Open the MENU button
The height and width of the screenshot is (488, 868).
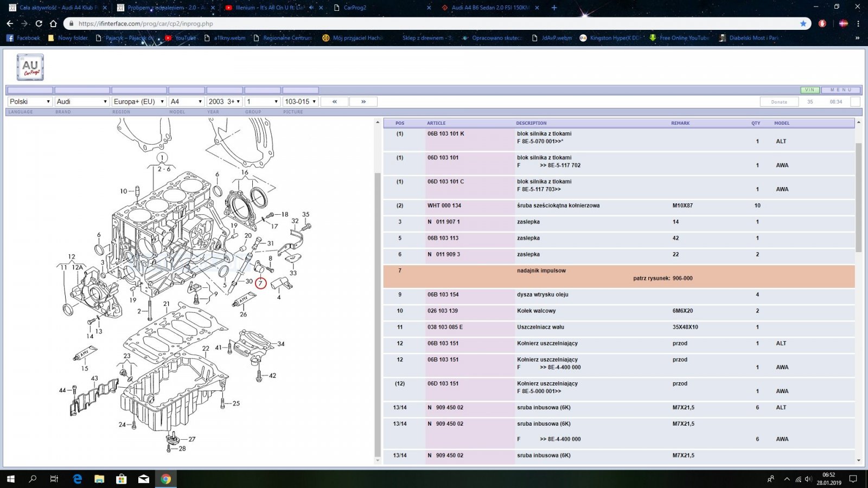[841, 90]
